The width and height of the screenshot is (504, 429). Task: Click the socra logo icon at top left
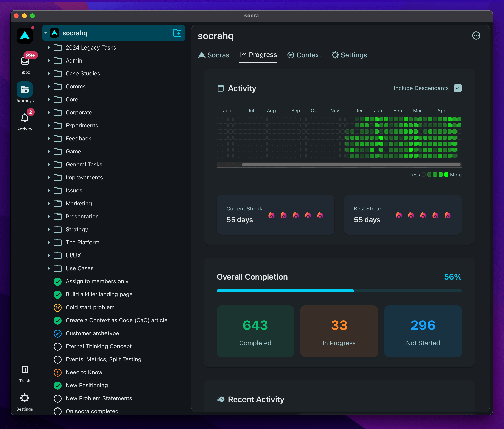click(x=25, y=36)
